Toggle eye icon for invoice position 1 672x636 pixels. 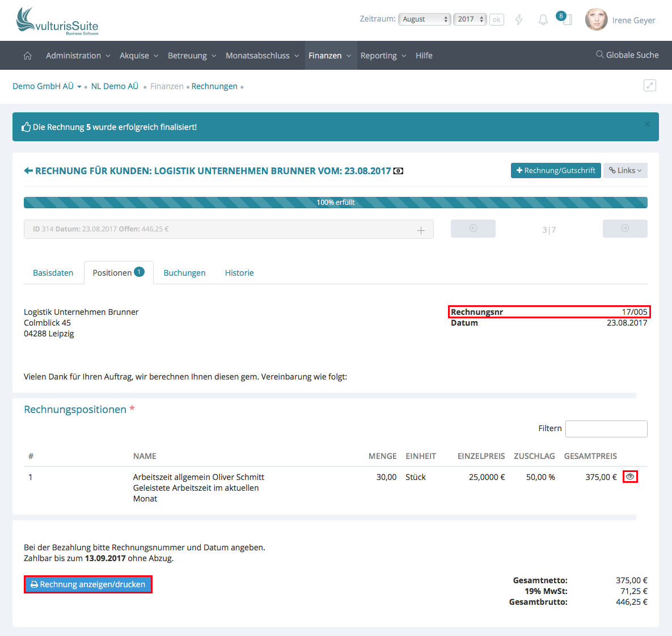point(630,477)
